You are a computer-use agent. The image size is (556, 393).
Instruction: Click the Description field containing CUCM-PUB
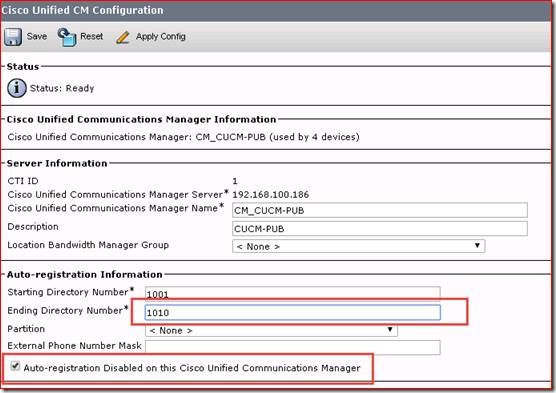pos(380,228)
